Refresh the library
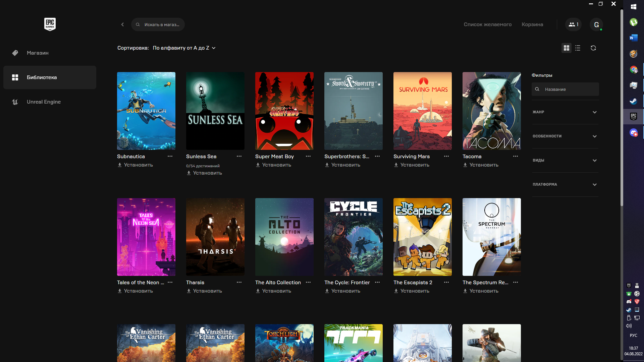This screenshot has width=644, height=362. [x=593, y=48]
